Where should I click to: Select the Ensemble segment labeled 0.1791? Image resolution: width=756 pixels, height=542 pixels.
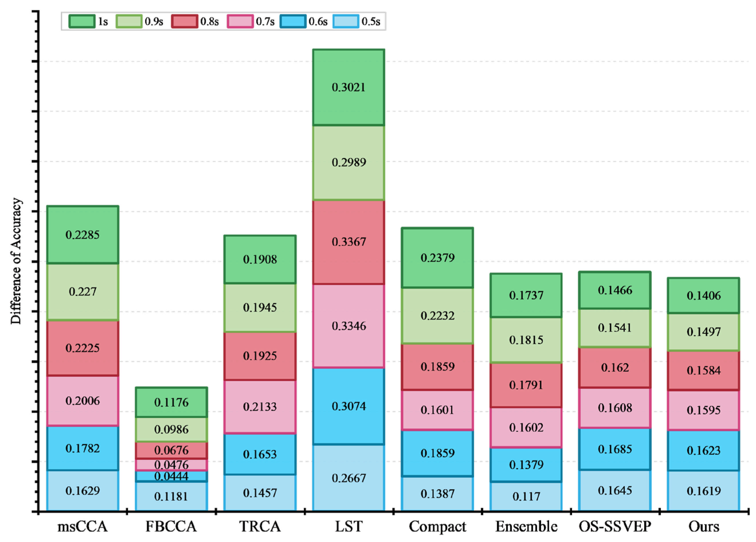coord(526,385)
